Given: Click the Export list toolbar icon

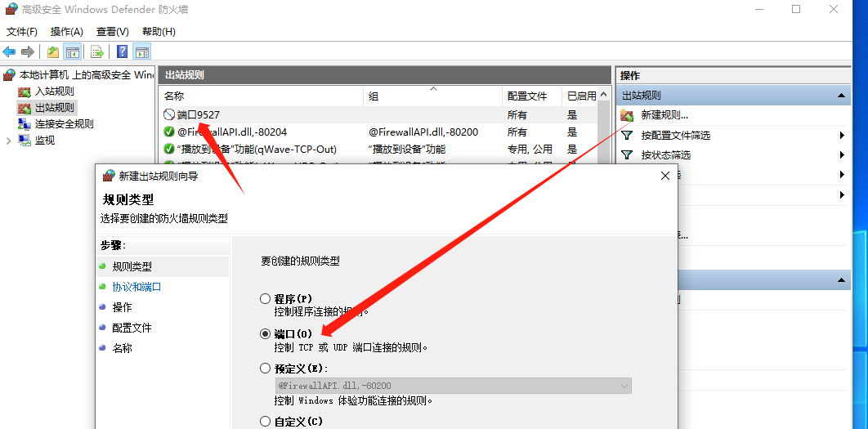Looking at the screenshot, I should [x=97, y=52].
